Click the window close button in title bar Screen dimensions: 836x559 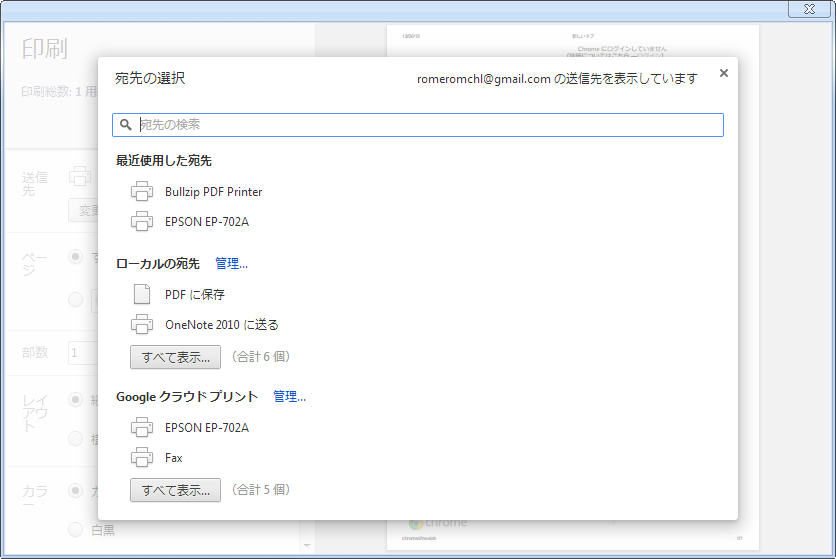809,9
